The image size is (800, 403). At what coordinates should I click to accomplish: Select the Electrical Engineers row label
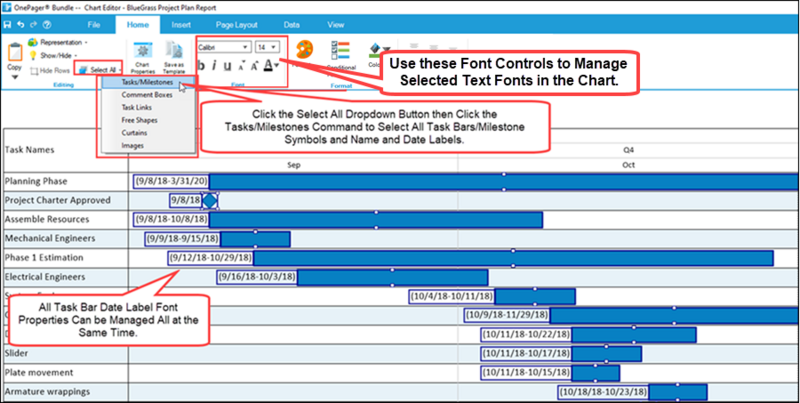pyautogui.click(x=45, y=277)
